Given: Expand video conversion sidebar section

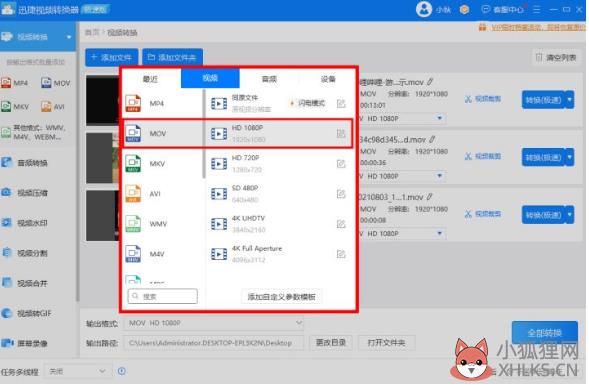Looking at the screenshot, I should coord(69,37).
